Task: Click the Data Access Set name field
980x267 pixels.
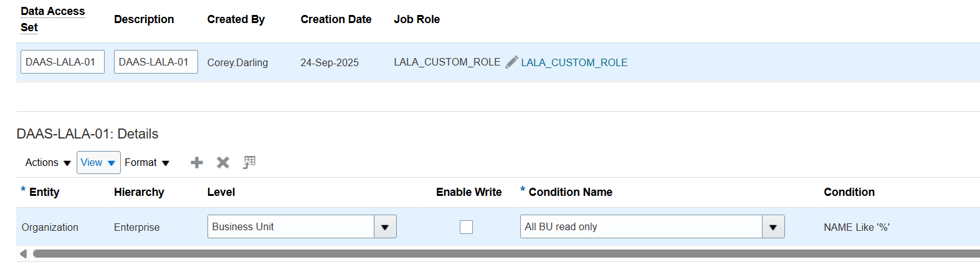Action: (62, 62)
